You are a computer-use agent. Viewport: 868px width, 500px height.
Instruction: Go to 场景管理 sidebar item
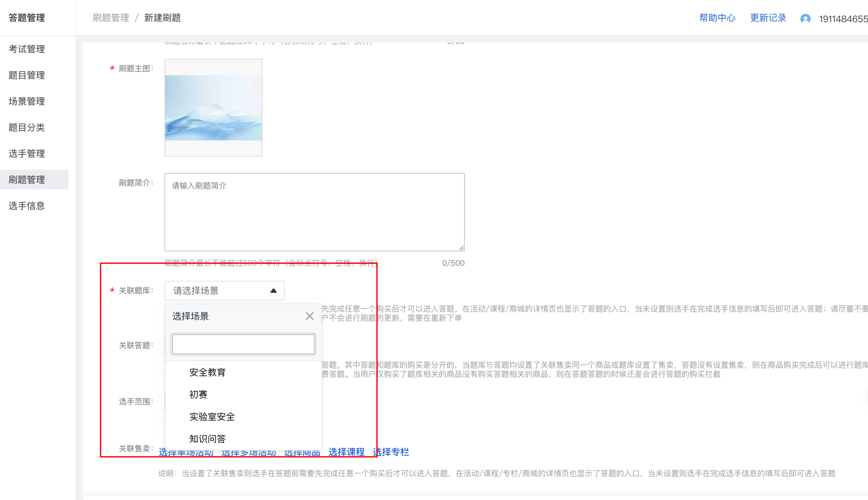click(27, 101)
